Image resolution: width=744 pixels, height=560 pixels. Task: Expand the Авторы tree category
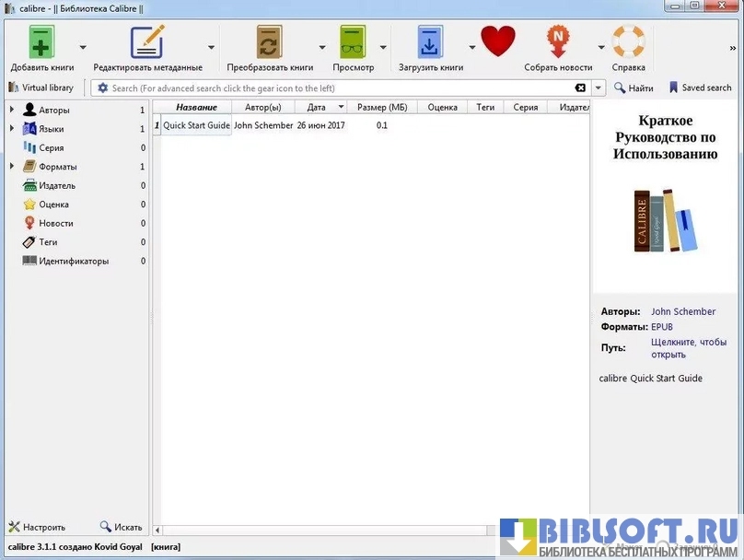[12, 110]
